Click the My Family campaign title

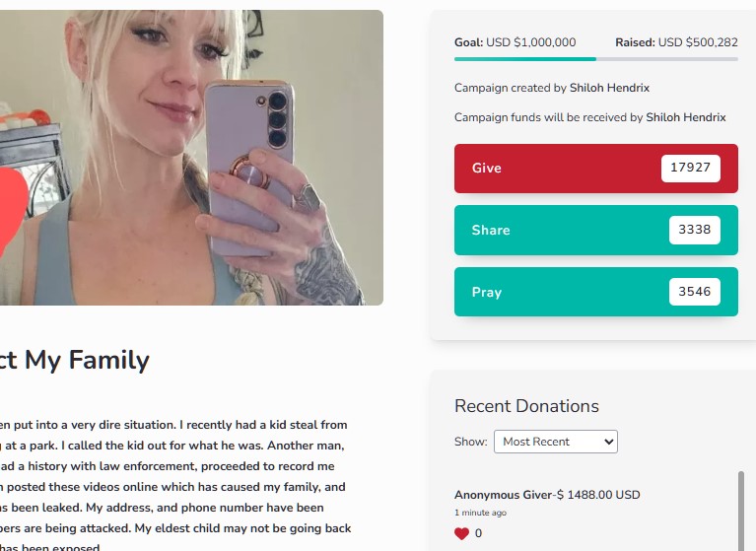point(75,360)
